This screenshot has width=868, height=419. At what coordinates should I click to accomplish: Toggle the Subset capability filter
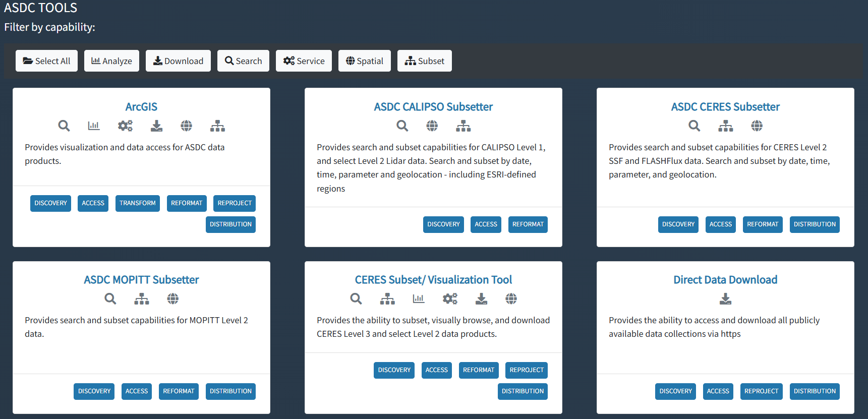point(425,61)
